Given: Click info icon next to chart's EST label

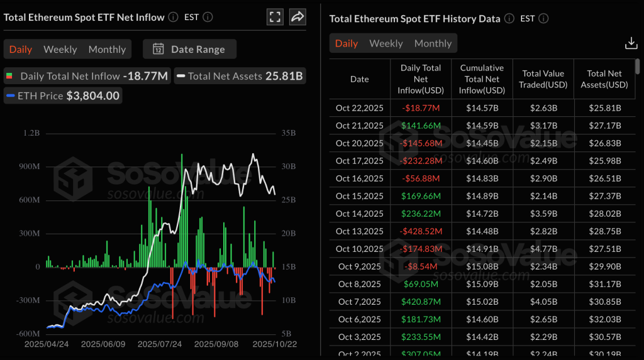Looking at the screenshot, I should click(x=208, y=17).
